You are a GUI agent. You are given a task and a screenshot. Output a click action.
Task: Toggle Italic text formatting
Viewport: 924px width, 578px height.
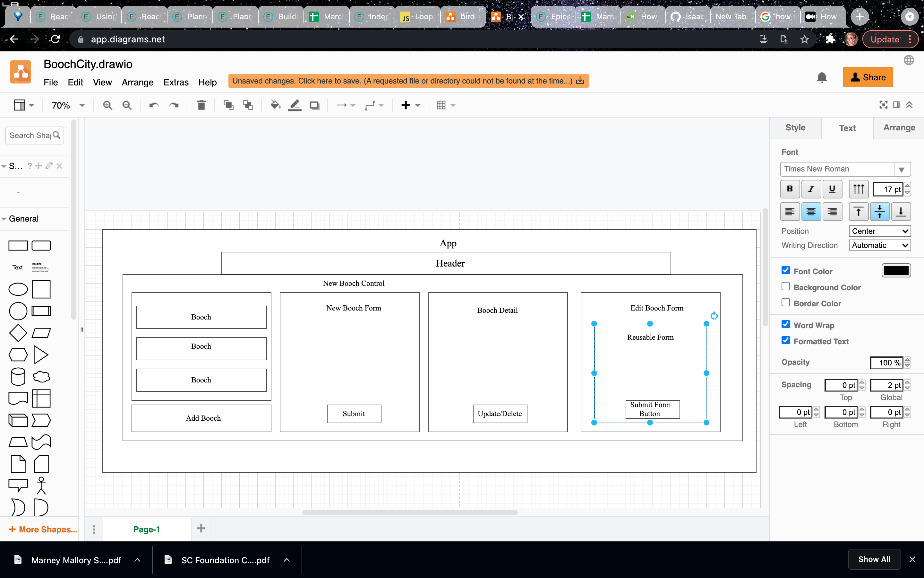coord(811,189)
